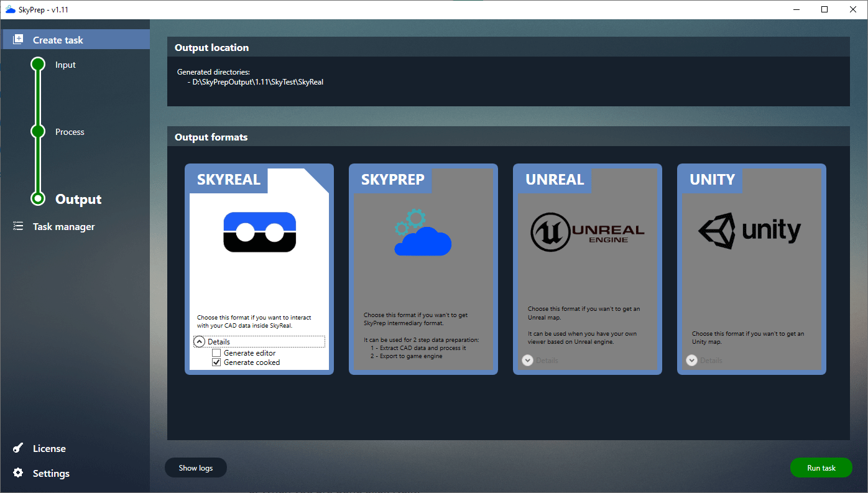This screenshot has width=868, height=493.
Task: Click the Unity card description text
Action: click(x=748, y=338)
